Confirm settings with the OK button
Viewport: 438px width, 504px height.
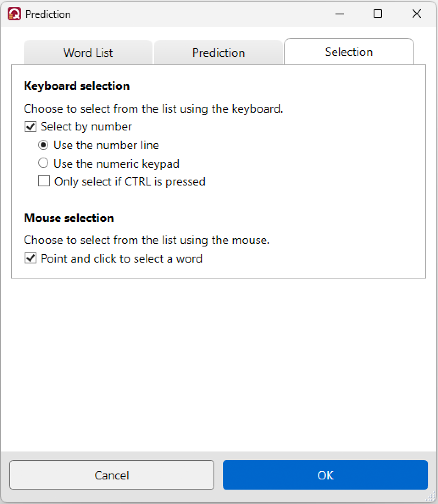[x=325, y=475]
